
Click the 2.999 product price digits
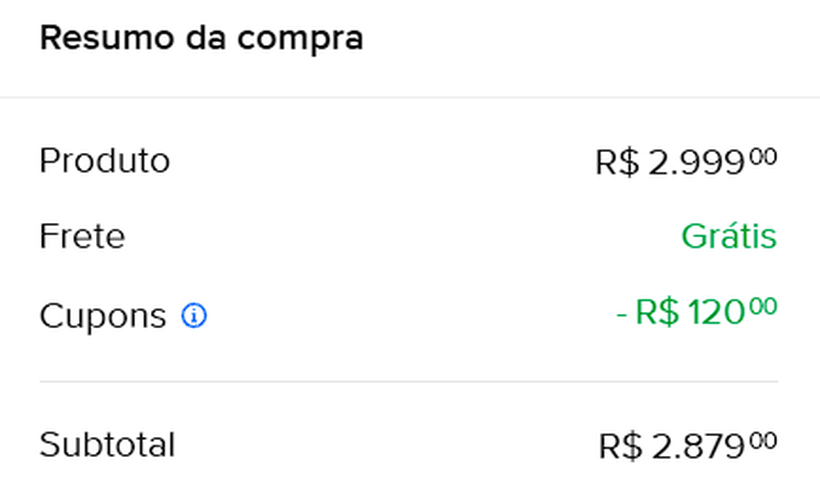697,163
